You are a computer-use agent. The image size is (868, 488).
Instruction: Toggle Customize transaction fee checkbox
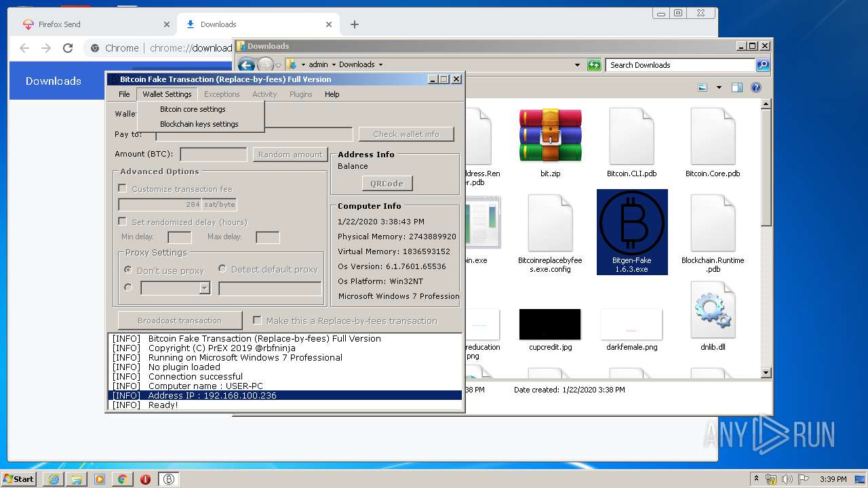point(123,188)
